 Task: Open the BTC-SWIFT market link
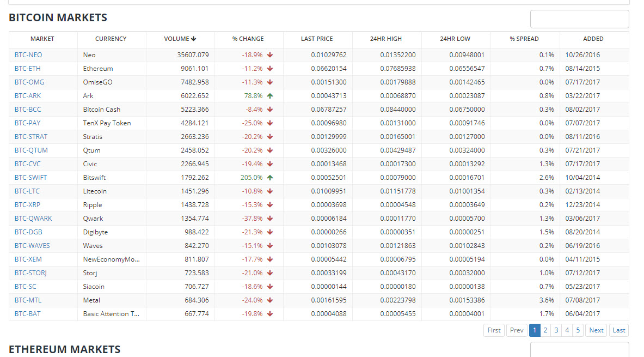coord(31,178)
